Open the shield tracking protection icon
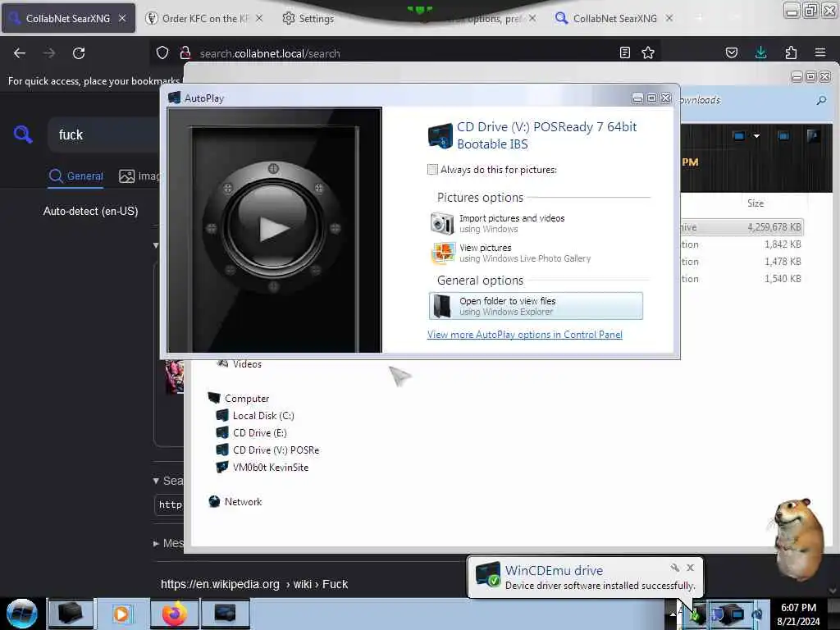This screenshot has width=840, height=630. (x=162, y=52)
